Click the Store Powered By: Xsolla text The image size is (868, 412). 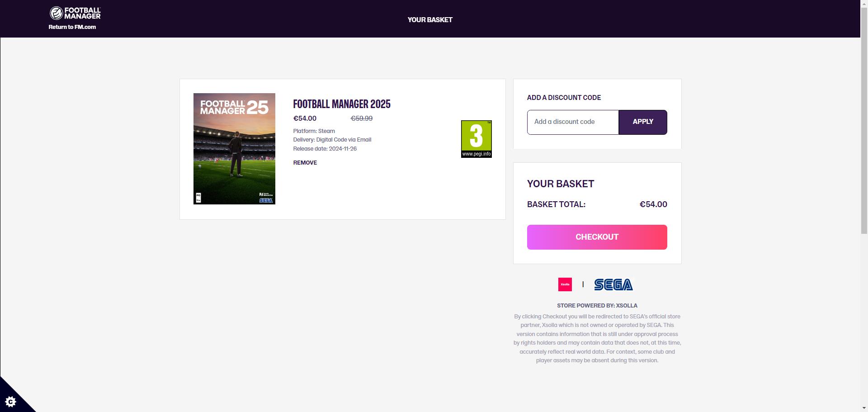click(x=597, y=306)
